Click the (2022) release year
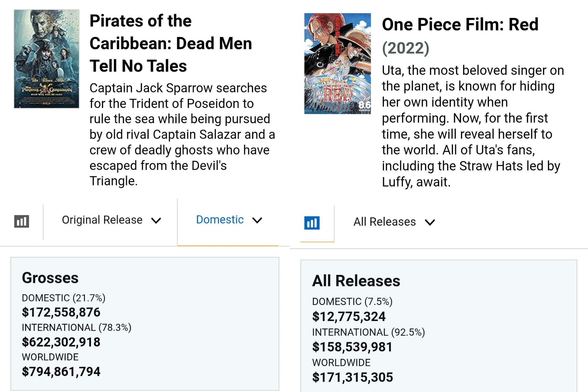Screen dimensions: 588x392 (405, 48)
